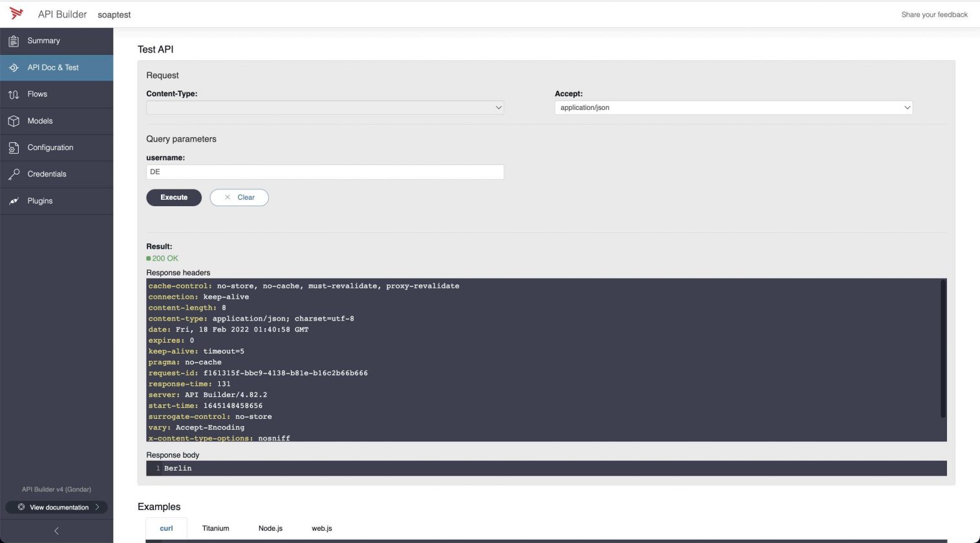Open the Accept application/json dropdown
This screenshot has width=980, height=543.
[733, 108]
